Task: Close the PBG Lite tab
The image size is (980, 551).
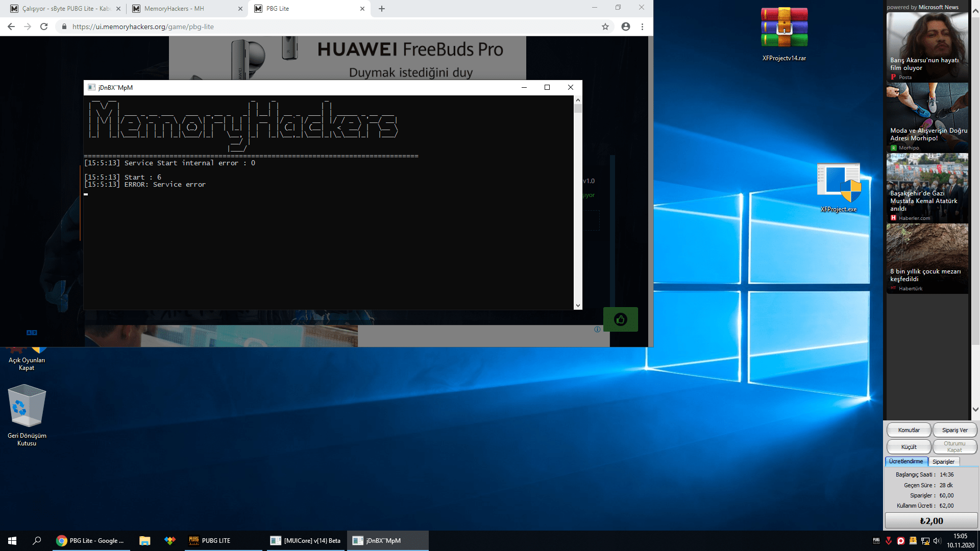Action: 362,9
